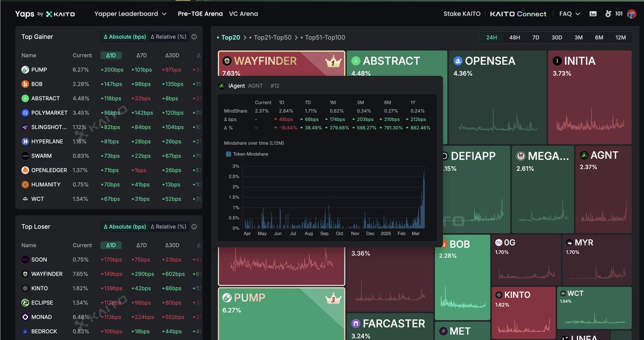The image size is (644, 340).
Task: Click the SWARM token icon
Action: point(25,156)
